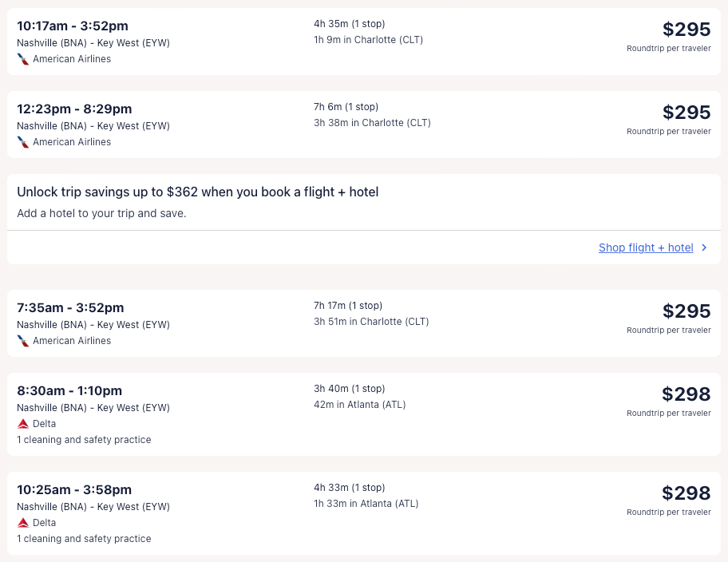The image size is (728, 562).
Task: Click $295 price on 10:17am flight
Action: pyautogui.click(x=686, y=30)
